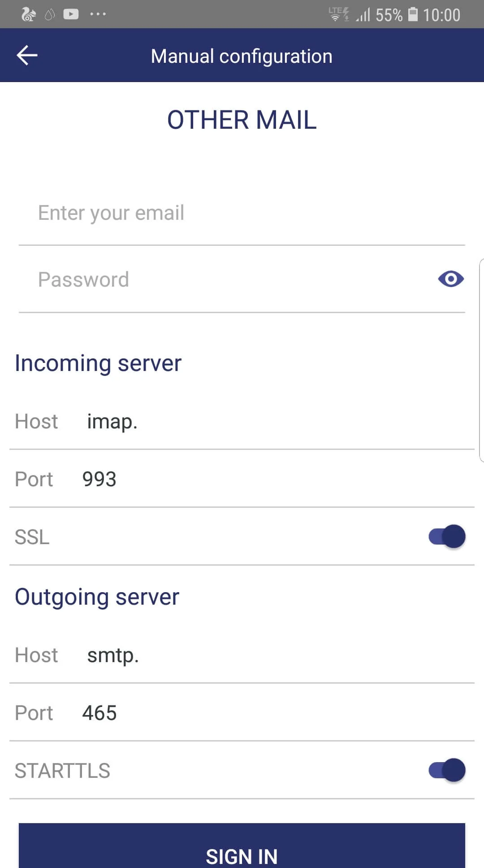Viewport: 484px width, 868px height.
Task: Tap the UC Browser notification icon
Action: click(x=29, y=14)
